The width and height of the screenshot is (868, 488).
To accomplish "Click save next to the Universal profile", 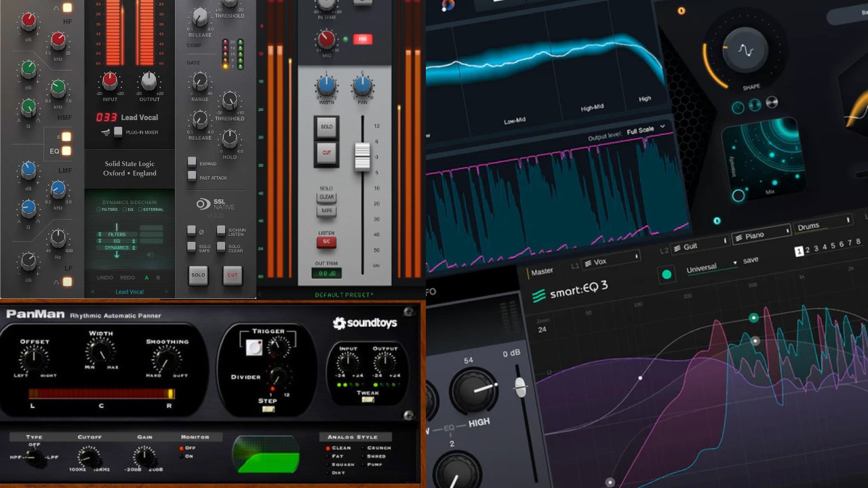I will click(x=751, y=259).
